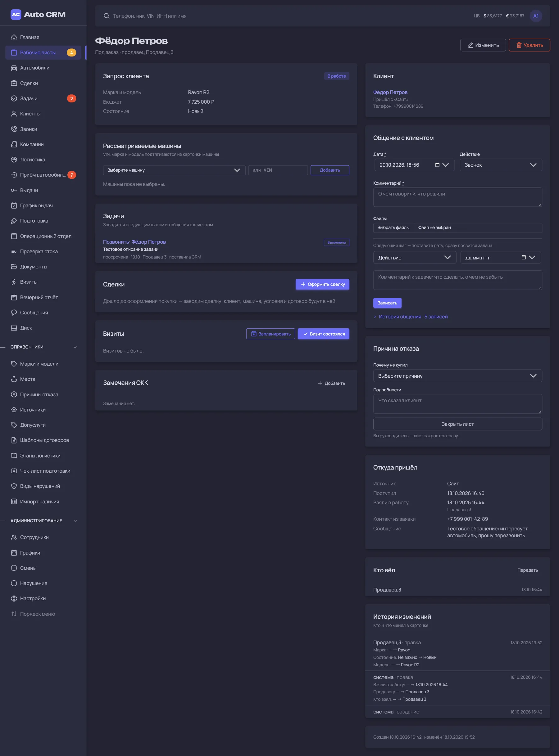Click the Автомобили car icon
This screenshot has height=756, width=559.
[14, 68]
